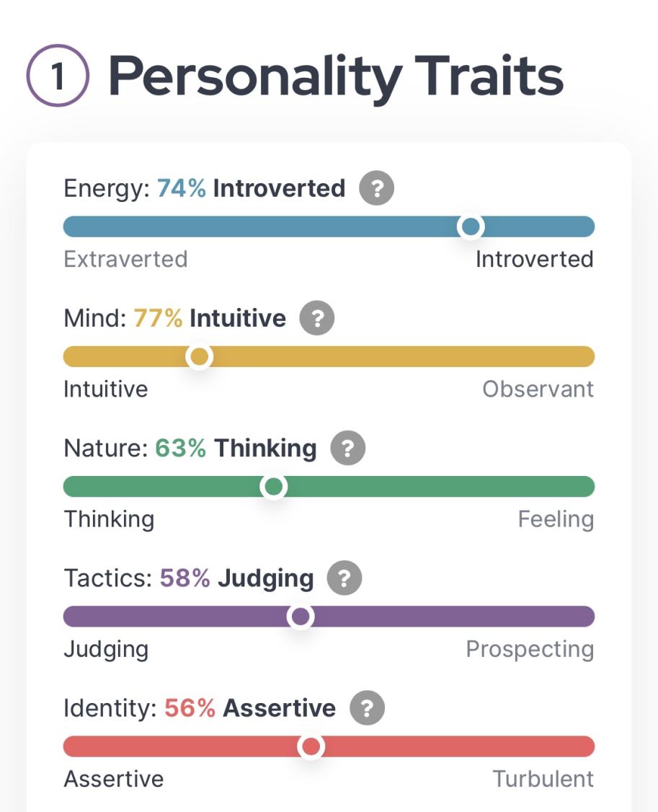
Task: Click the 56% Assertive result text
Action: (249, 708)
